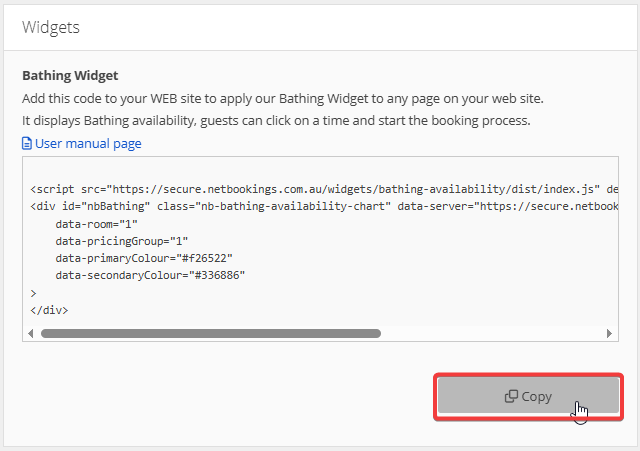Click the data-secondaryColour="#336886" line
640x451 pixels.
pos(150,275)
